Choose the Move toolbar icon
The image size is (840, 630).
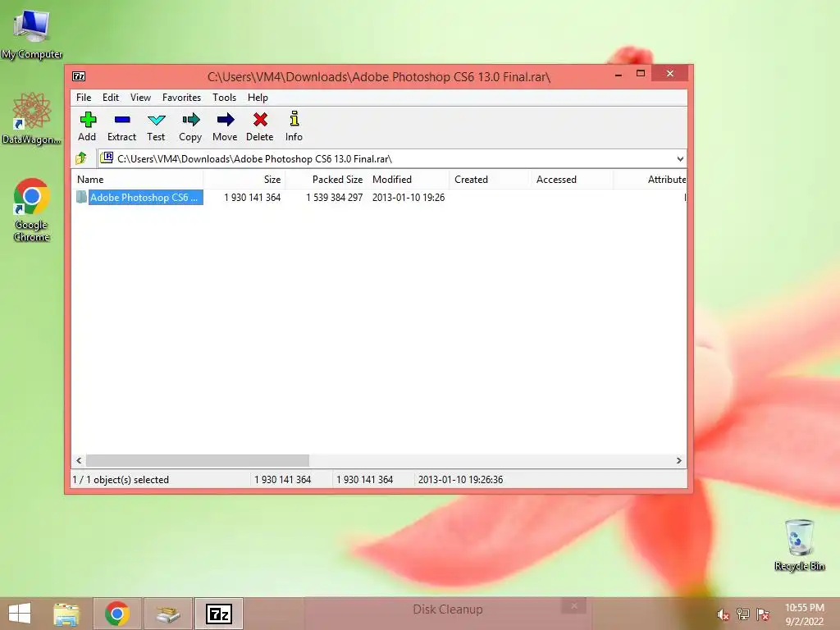click(225, 126)
